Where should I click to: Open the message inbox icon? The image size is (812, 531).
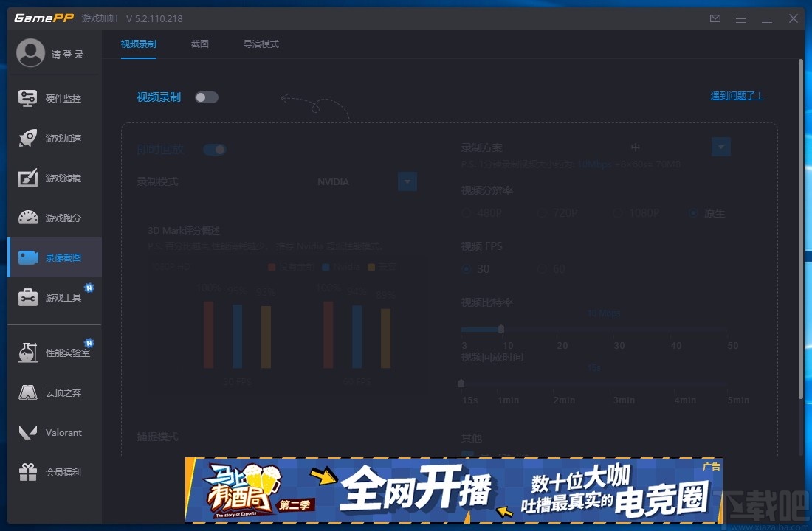715,18
